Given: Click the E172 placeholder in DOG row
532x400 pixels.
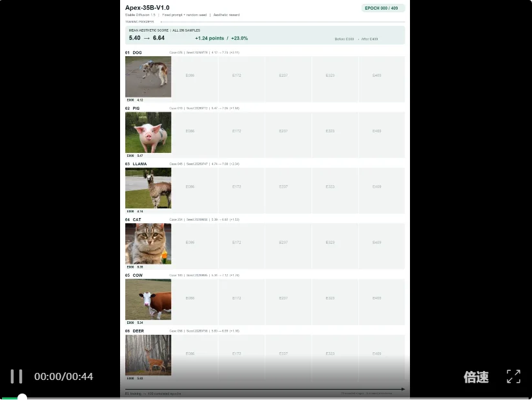Looking at the screenshot, I should point(241,79).
